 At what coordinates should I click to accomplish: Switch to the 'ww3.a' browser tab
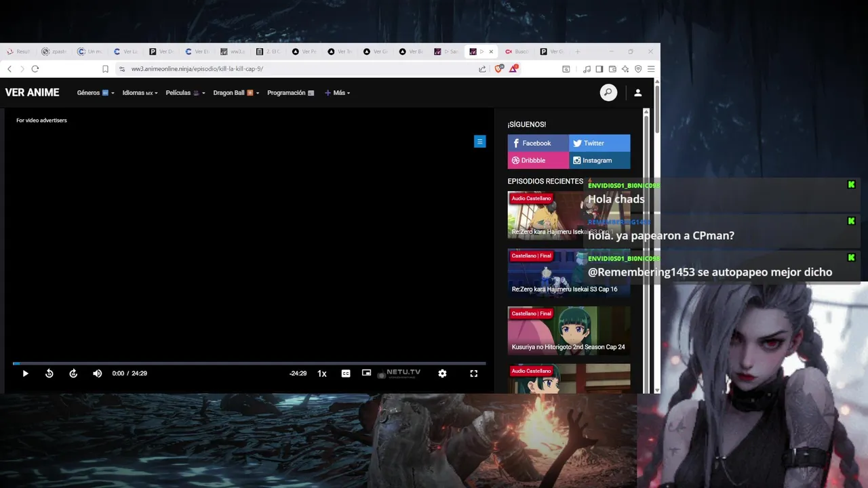coord(233,52)
